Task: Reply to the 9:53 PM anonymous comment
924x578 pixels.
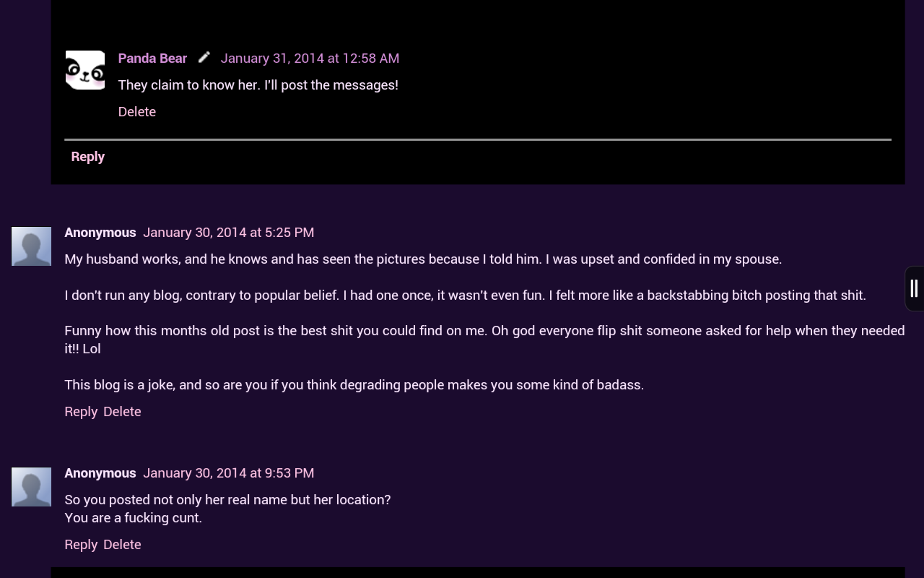Action: pyautogui.click(x=81, y=544)
